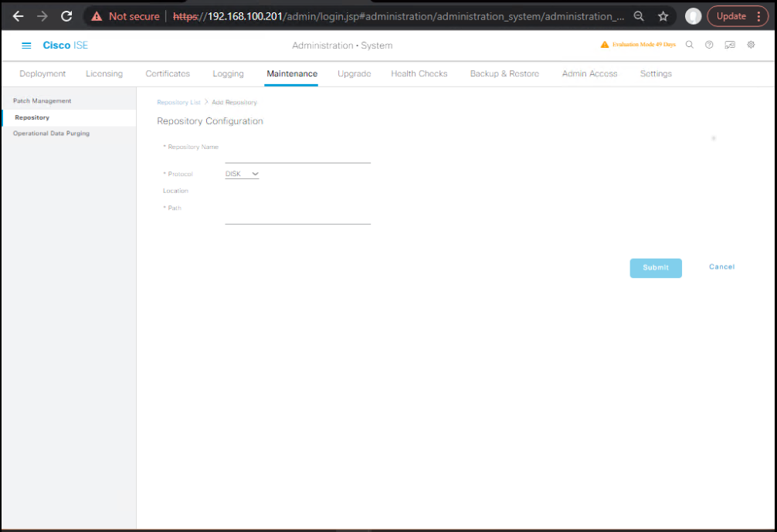The height and width of the screenshot is (532, 777).
Task: Click the browser Update button
Action: pyautogui.click(x=731, y=16)
